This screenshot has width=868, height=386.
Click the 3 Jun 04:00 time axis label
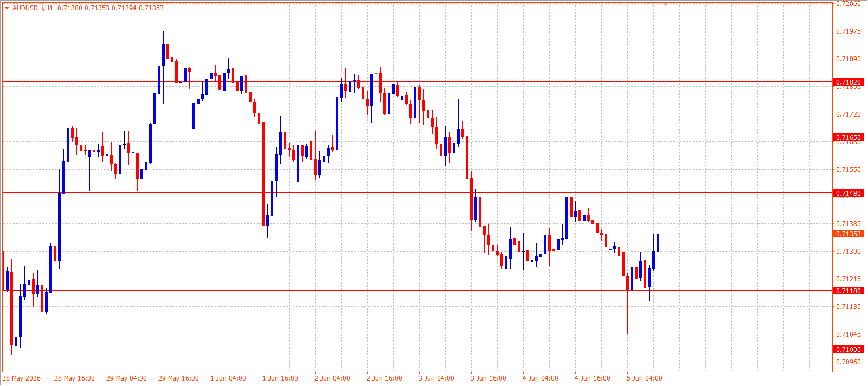[x=436, y=378]
